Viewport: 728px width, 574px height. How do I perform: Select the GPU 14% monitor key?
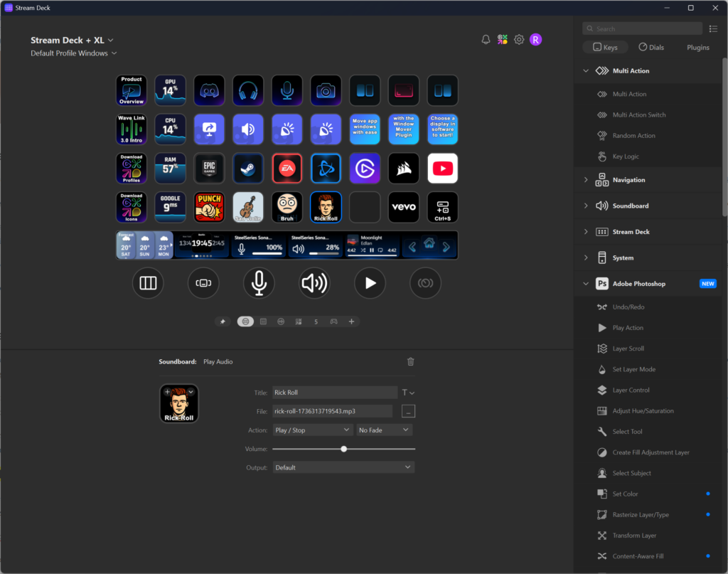pos(171,90)
